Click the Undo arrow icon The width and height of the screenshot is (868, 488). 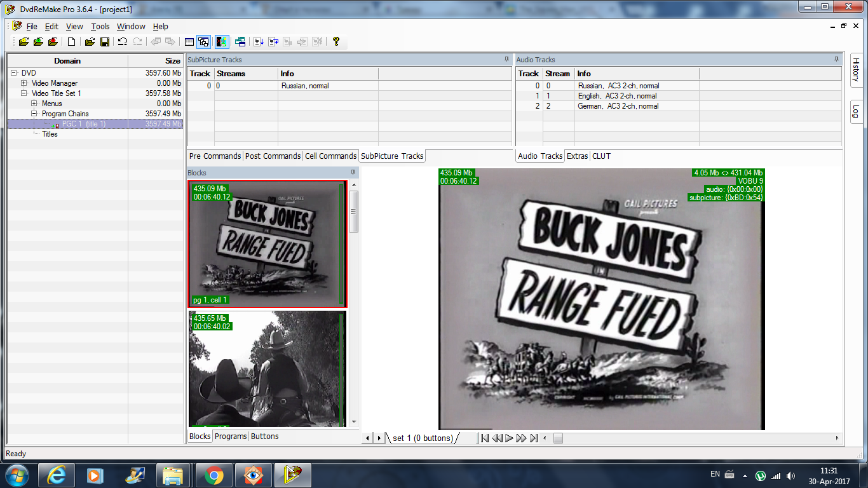123,42
